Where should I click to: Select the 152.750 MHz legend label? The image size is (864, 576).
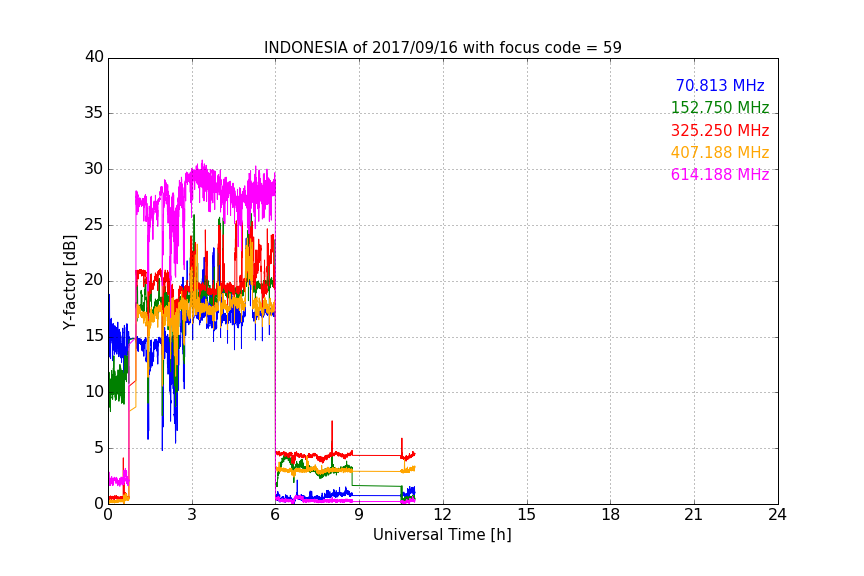720,107
